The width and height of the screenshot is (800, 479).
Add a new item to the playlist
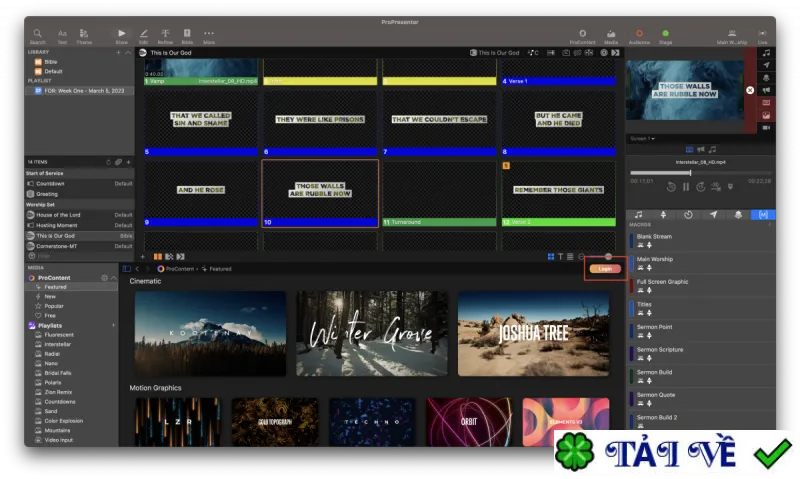(129, 162)
